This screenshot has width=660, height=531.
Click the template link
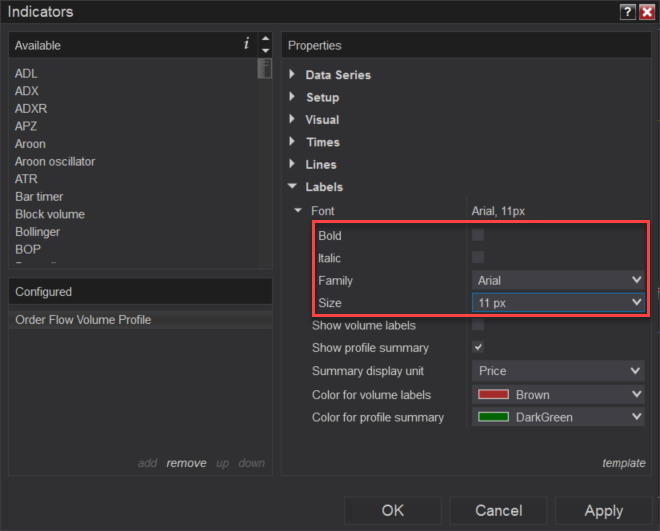[x=623, y=463]
